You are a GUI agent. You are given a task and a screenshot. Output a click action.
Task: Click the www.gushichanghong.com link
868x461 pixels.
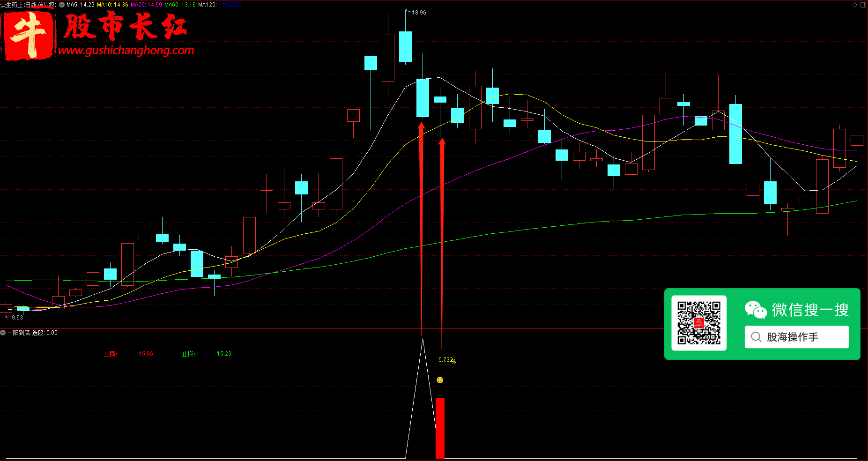point(126,51)
